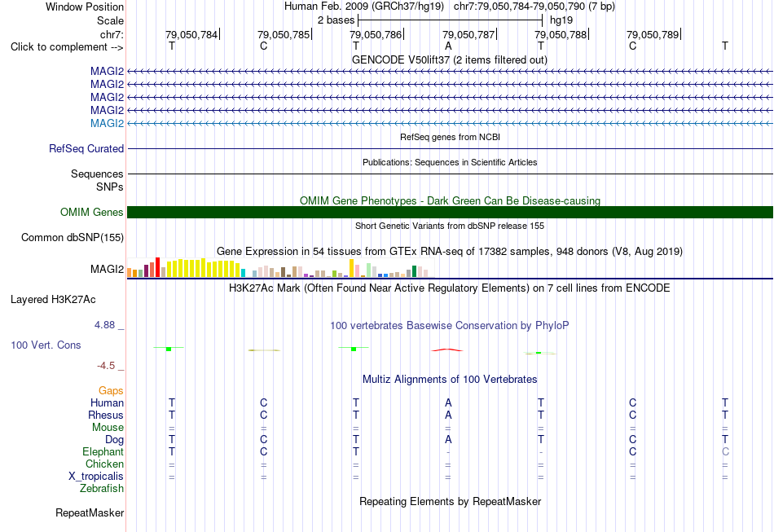Screen dimensions: 774x532
Task: Click the A base in the Dog alignment row
Action: [448, 439]
